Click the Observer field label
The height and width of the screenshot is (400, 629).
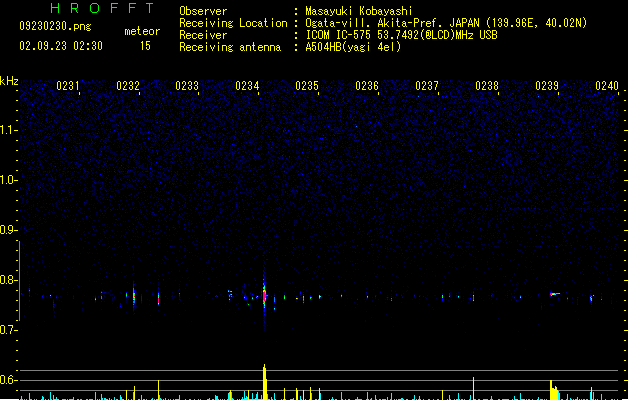[203, 11]
